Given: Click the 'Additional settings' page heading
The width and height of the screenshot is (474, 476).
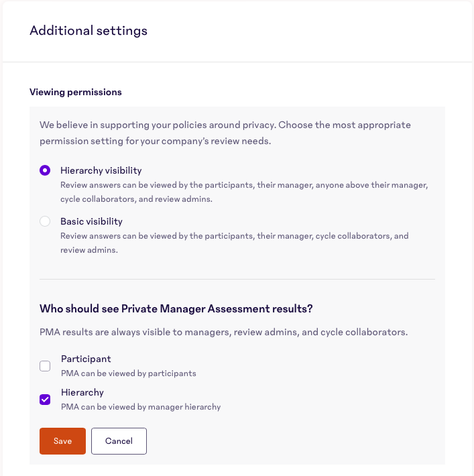Looking at the screenshot, I should 88,31.
